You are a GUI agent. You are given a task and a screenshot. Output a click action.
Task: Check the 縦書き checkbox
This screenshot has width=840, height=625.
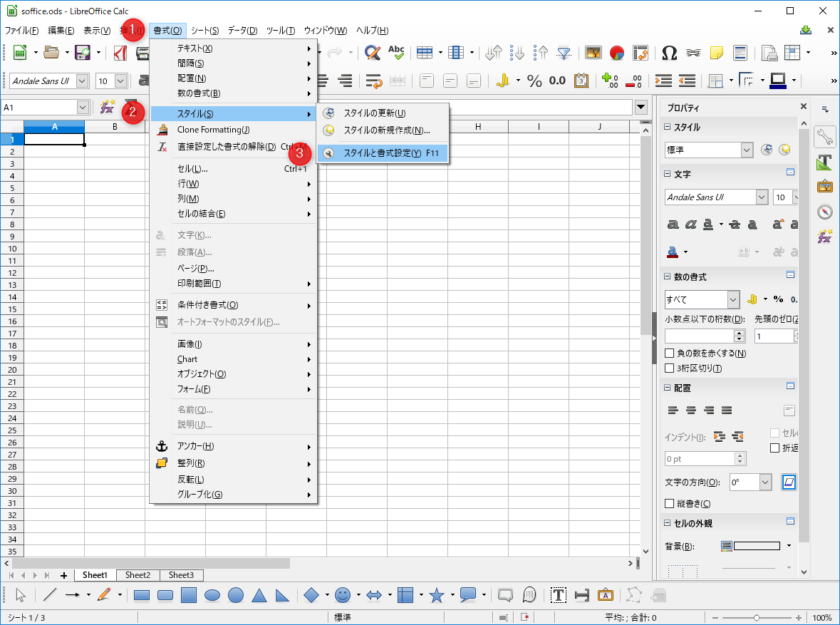click(669, 504)
